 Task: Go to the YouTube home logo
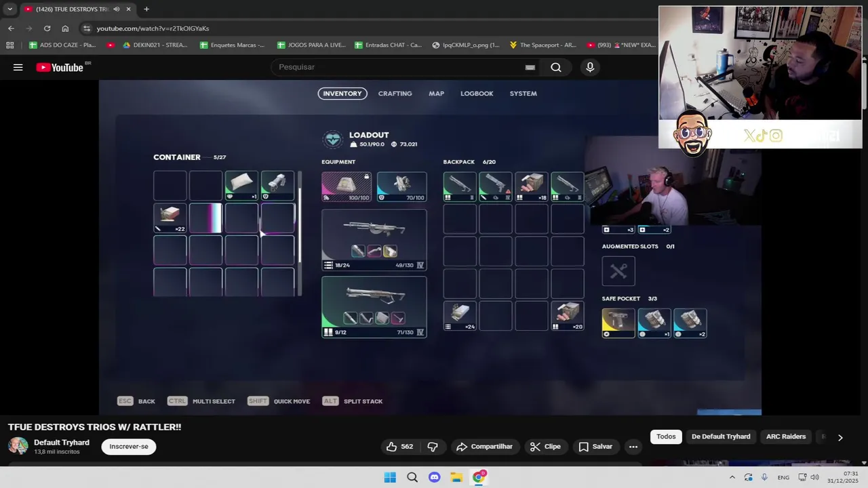pyautogui.click(x=60, y=67)
